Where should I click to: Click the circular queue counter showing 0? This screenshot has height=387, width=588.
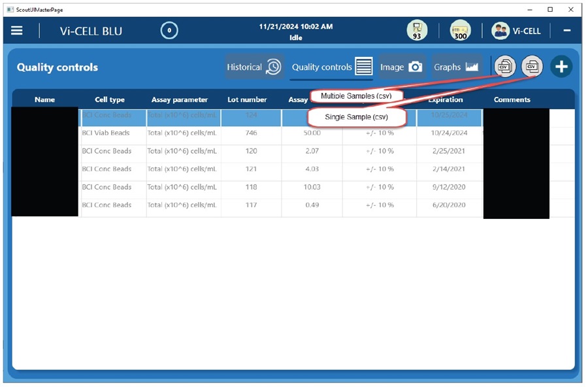[169, 31]
